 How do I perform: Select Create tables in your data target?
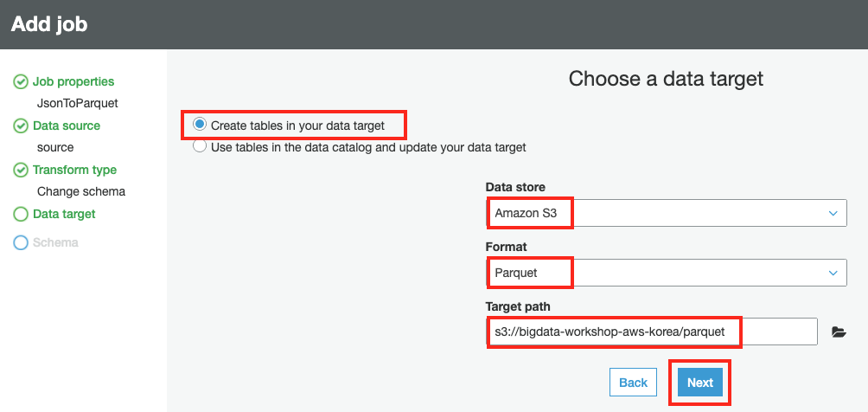tap(200, 125)
